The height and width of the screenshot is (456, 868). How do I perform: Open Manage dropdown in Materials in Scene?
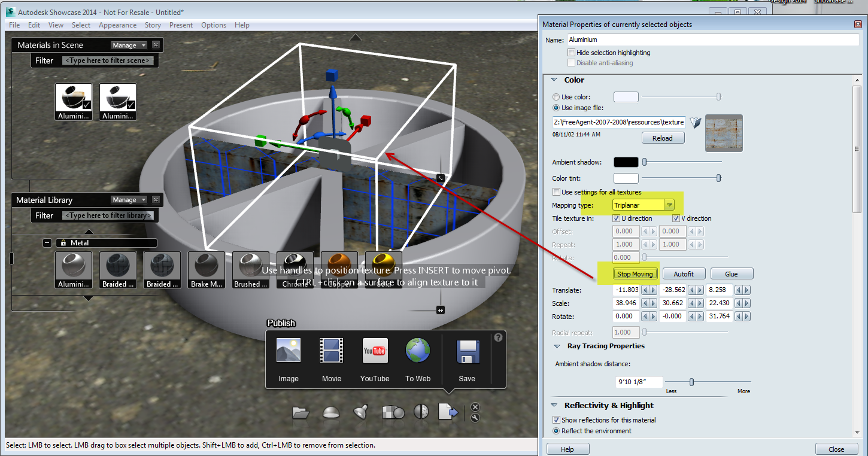click(x=129, y=45)
